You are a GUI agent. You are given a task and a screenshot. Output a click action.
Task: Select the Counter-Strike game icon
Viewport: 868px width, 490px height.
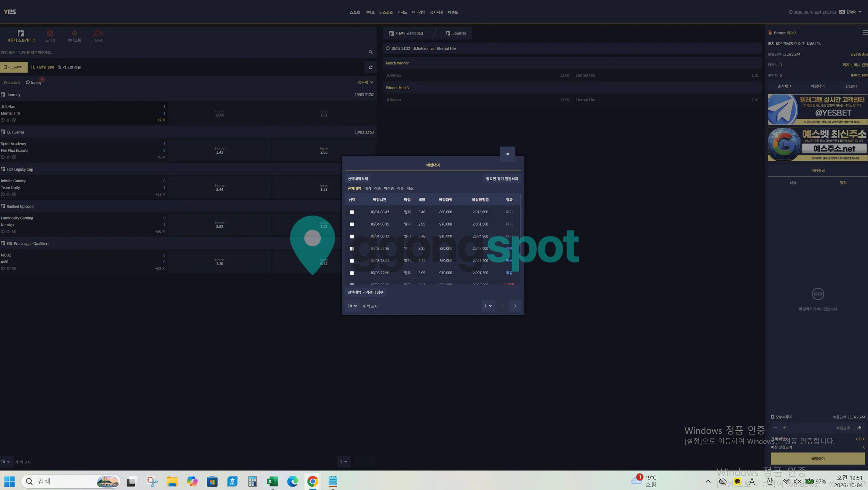click(21, 33)
